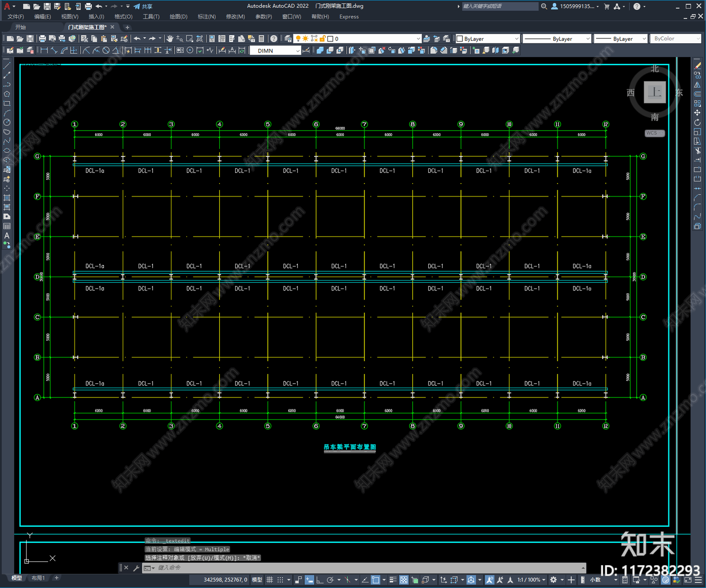Screen dimensions: 706x588
Task: Open the annotation scale 1:1 / 100% dropdown
Action: (532, 580)
